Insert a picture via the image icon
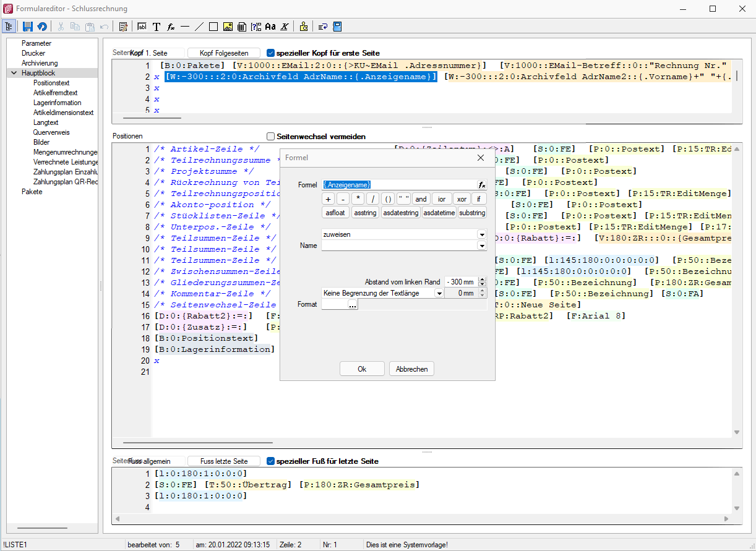Image resolution: width=756 pixels, height=551 pixels. (x=227, y=27)
